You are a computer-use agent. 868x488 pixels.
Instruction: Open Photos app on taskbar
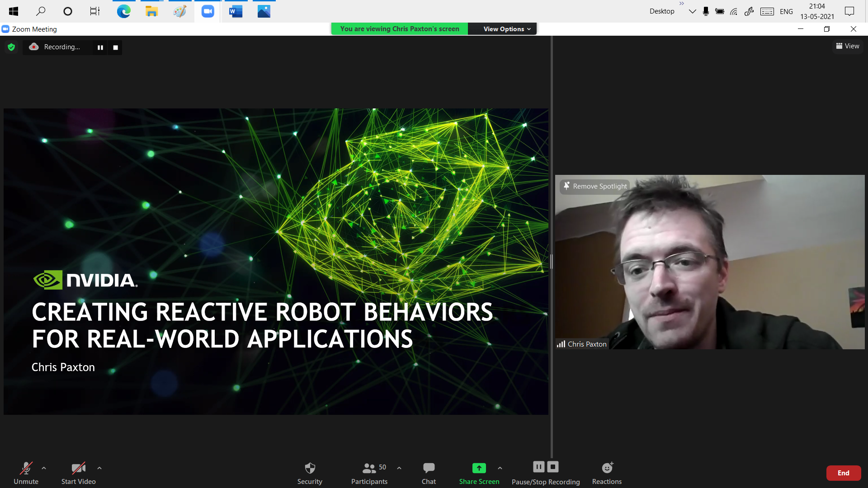pyautogui.click(x=264, y=11)
